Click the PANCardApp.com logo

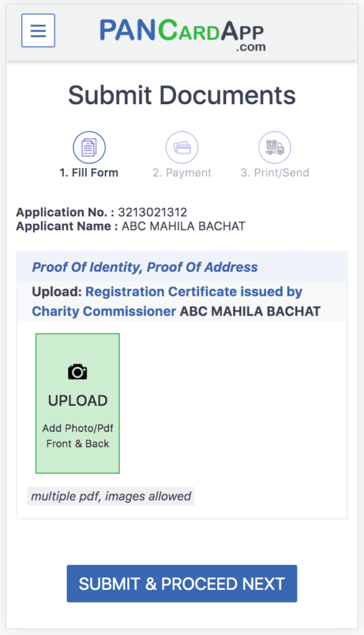coord(182,35)
